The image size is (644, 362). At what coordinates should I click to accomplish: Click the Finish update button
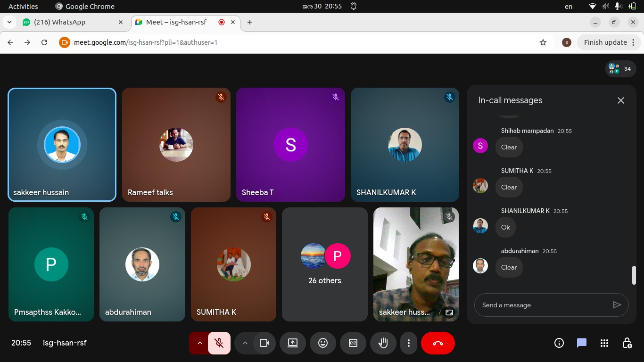pos(605,42)
